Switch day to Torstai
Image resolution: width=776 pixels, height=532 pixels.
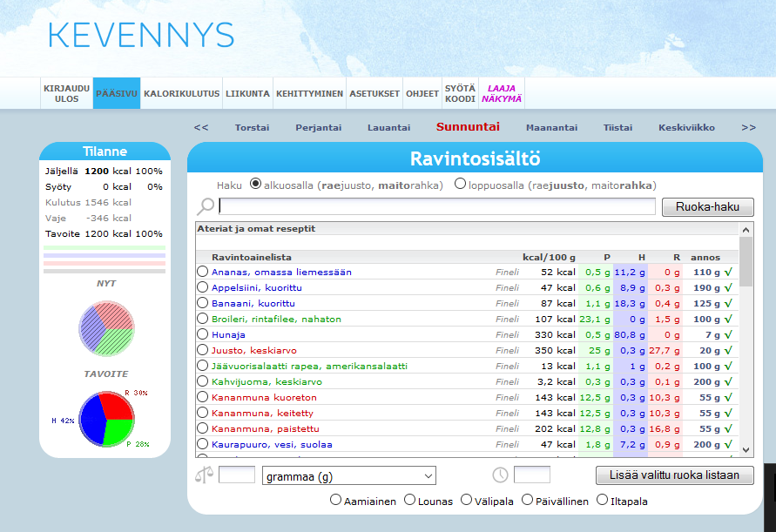click(252, 128)
